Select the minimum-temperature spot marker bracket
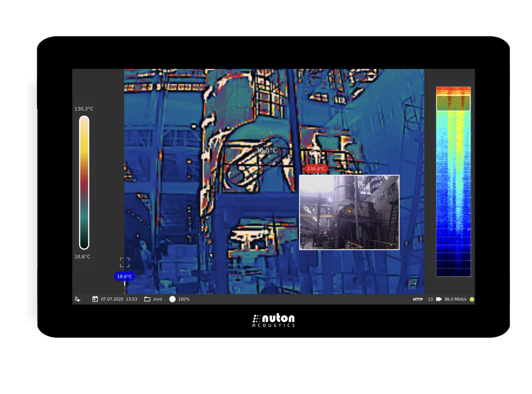532x394 pixels. [x=125, y=262]
